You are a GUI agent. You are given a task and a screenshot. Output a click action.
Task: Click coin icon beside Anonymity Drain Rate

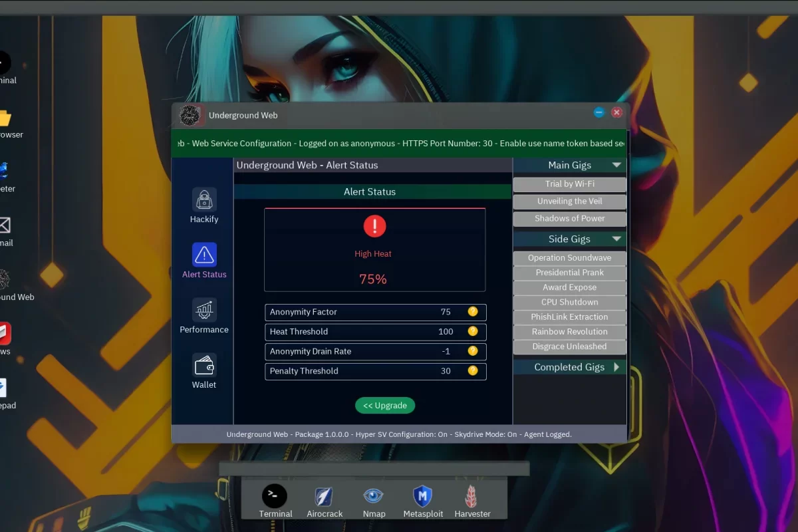click(473, 351)
